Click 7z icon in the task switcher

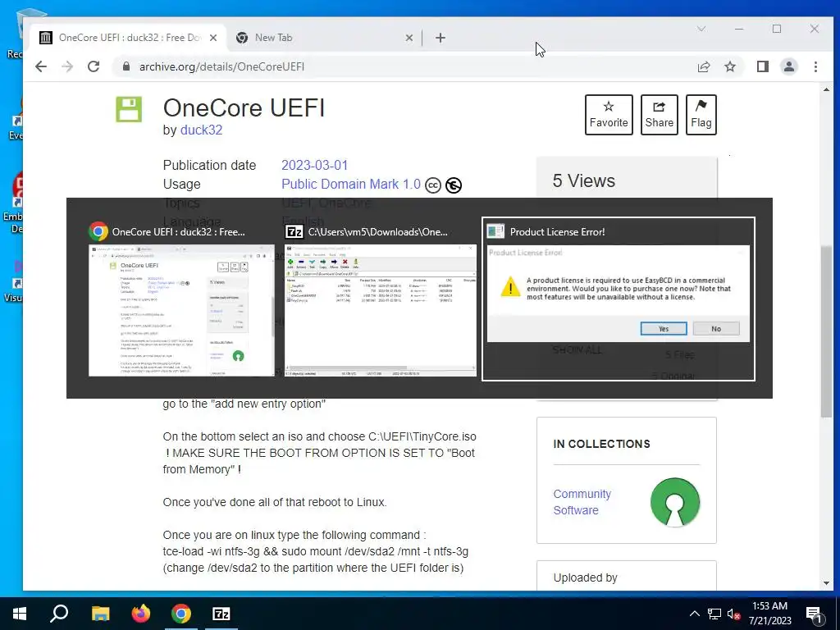tap(294, 231)
